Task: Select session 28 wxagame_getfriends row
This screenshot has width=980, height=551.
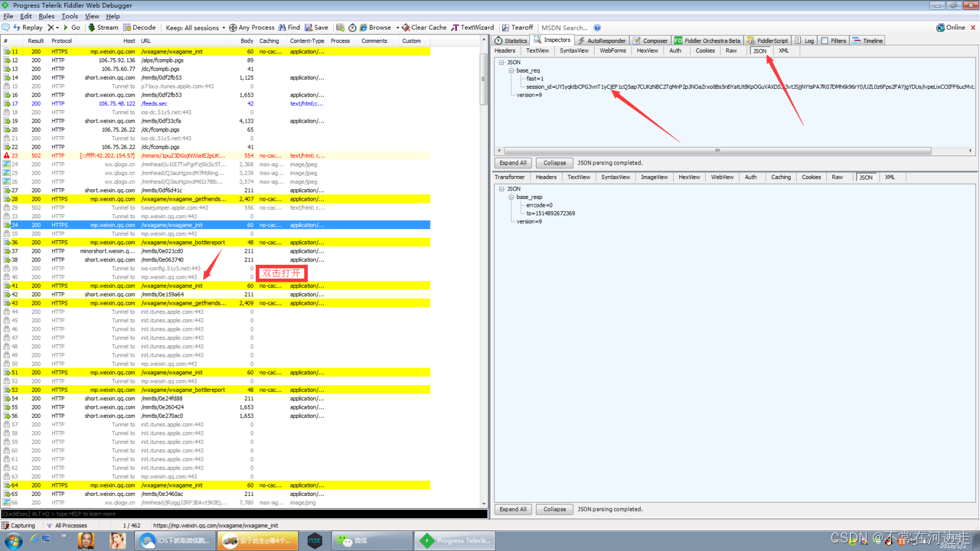Action: click(x=217, y=198)
